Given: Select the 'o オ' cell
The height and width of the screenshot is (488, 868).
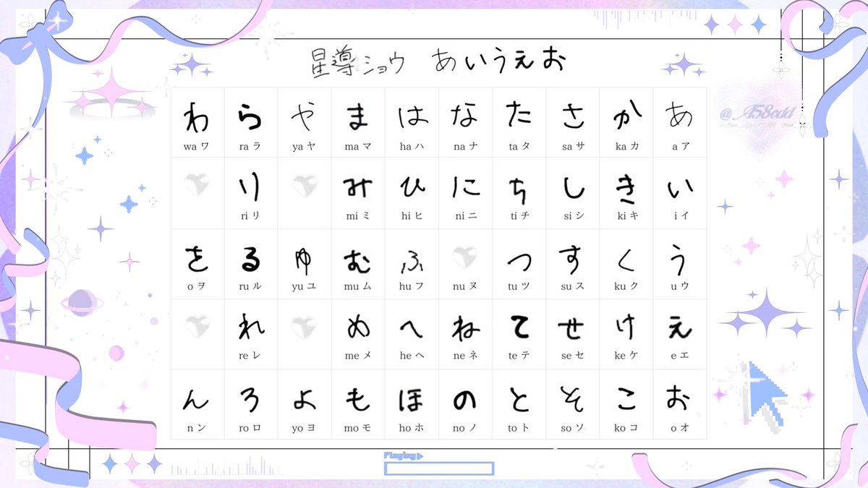Looking at the screenshot, I should [x=680, y=404].
